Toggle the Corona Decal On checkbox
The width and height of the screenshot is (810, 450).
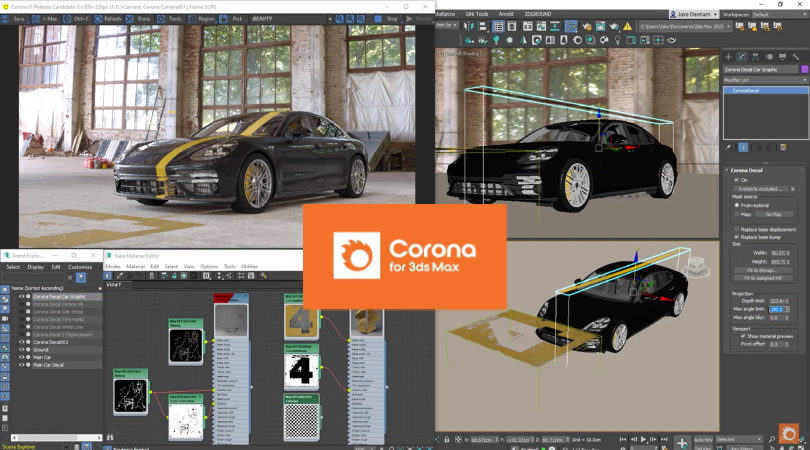pyautogui.click(x=737, y=180)
